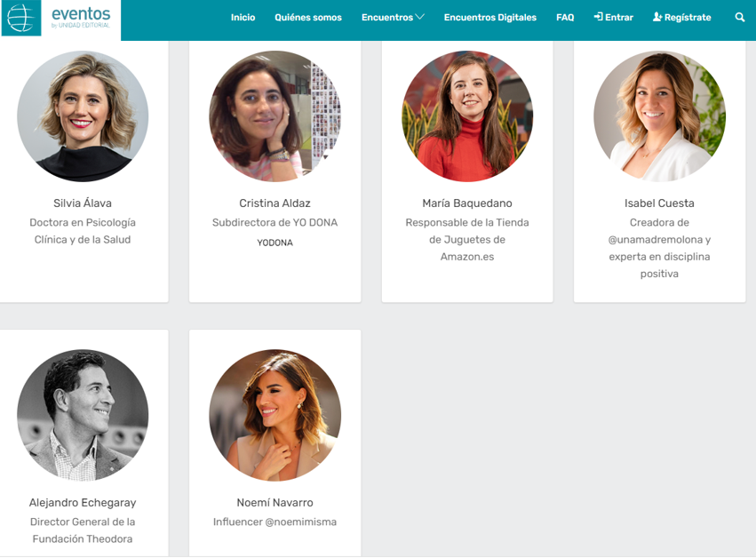756x558 pixels.
Task: Click Noemí Navarro's portrait image
Action: (x=275, y=415)
